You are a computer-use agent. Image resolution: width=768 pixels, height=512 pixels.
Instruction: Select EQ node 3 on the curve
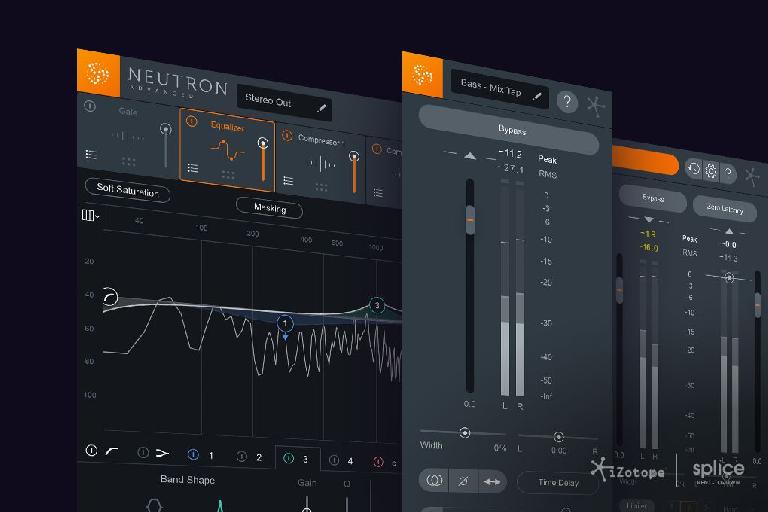click(x=377, y=305)
